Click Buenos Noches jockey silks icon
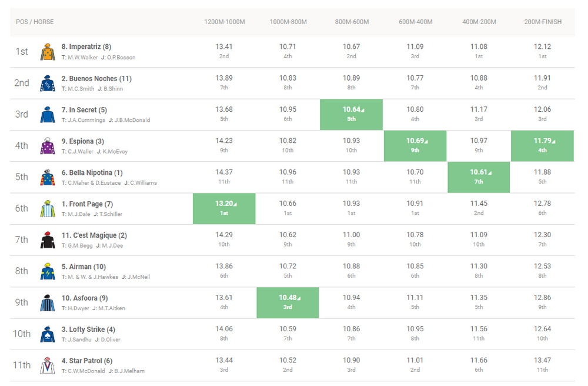Image resolution: width=588 pixels, height=386 pixels. (x=48, y=83)
